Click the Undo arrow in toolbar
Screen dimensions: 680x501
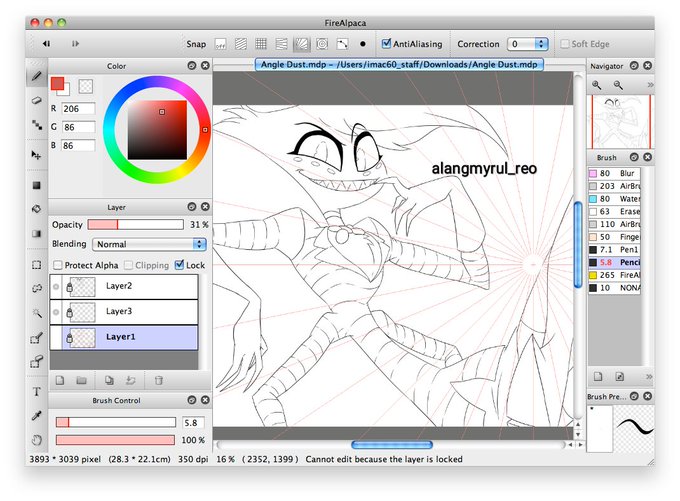46,43
